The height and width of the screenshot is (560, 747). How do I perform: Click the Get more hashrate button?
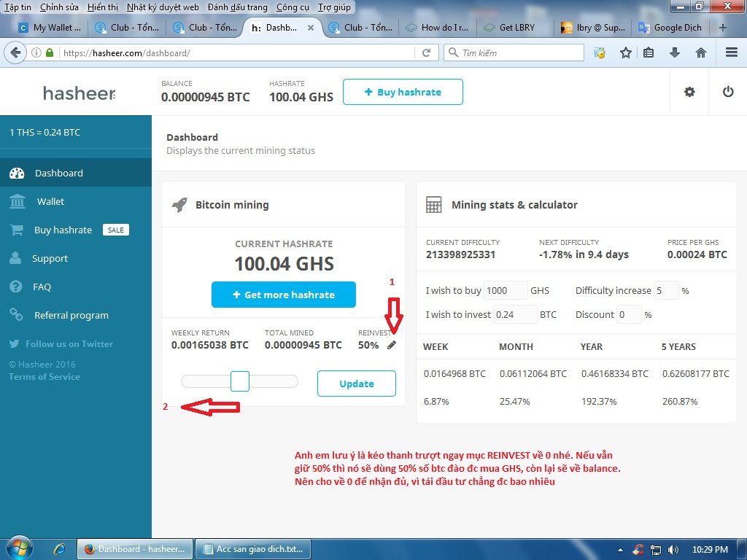point(284,295)
